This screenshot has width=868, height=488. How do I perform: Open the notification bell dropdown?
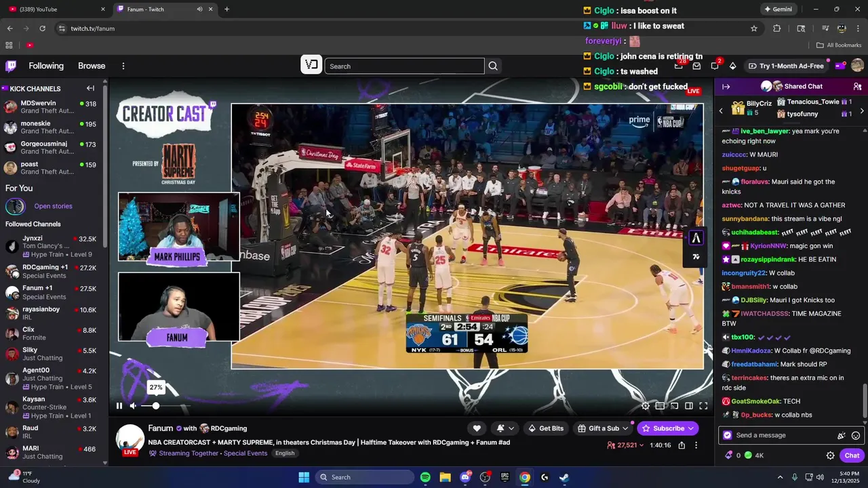pyautogui.click(x=505, y=428)
